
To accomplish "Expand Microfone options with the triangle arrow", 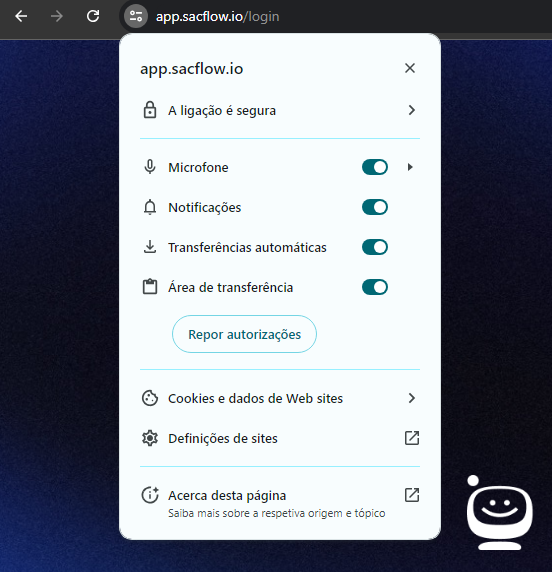I will (410, 167).
